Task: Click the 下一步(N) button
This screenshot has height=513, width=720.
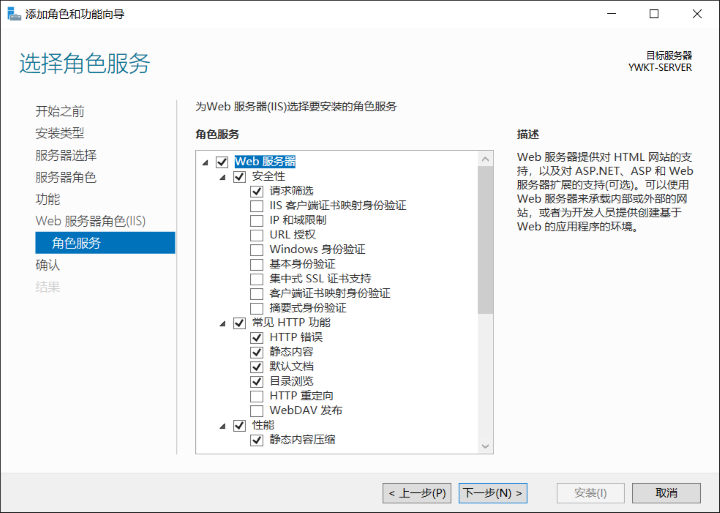Action: pyautogui.click(x=493, y=493)
